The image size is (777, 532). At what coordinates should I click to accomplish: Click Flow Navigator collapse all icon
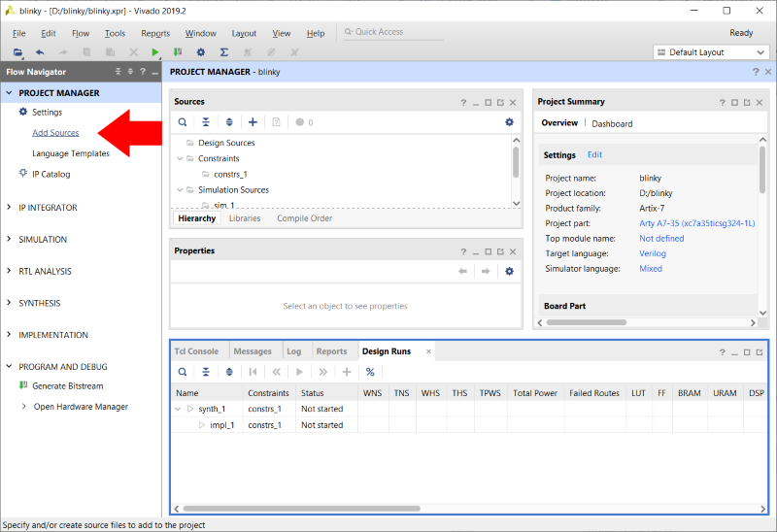118,72
